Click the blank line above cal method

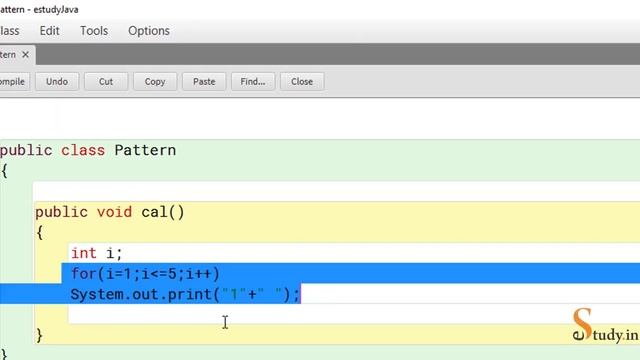336,191
